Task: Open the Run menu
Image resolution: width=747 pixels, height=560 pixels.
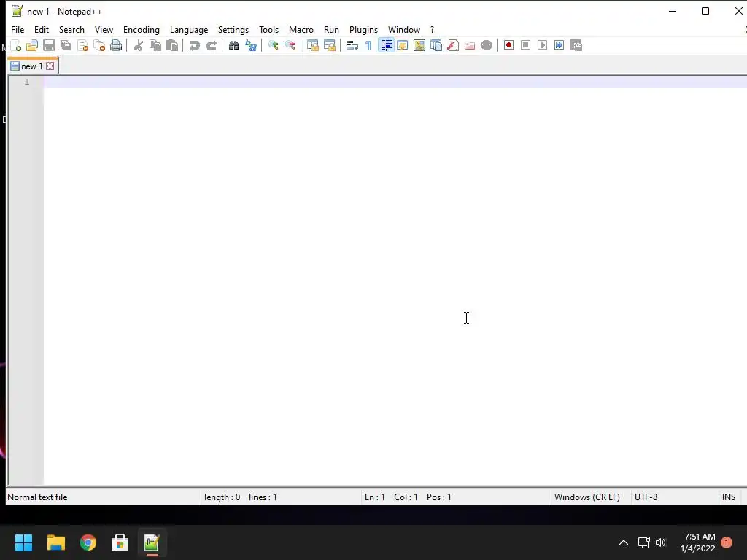Action: click(332, 29)
